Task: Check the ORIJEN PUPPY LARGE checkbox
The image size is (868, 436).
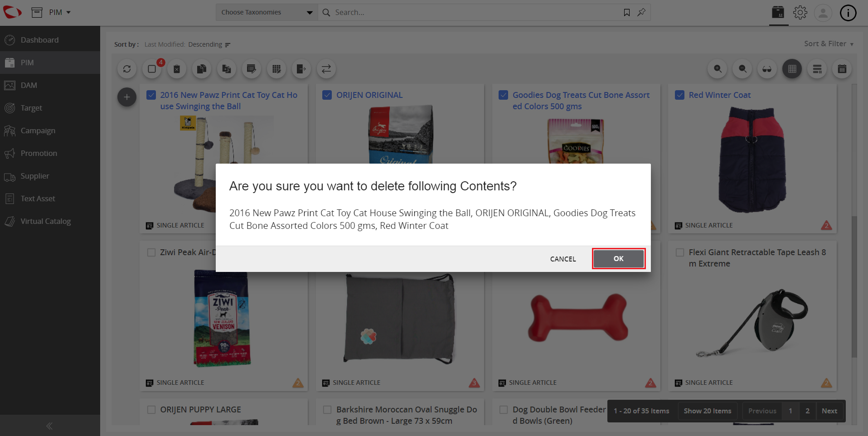Action: 151,410
